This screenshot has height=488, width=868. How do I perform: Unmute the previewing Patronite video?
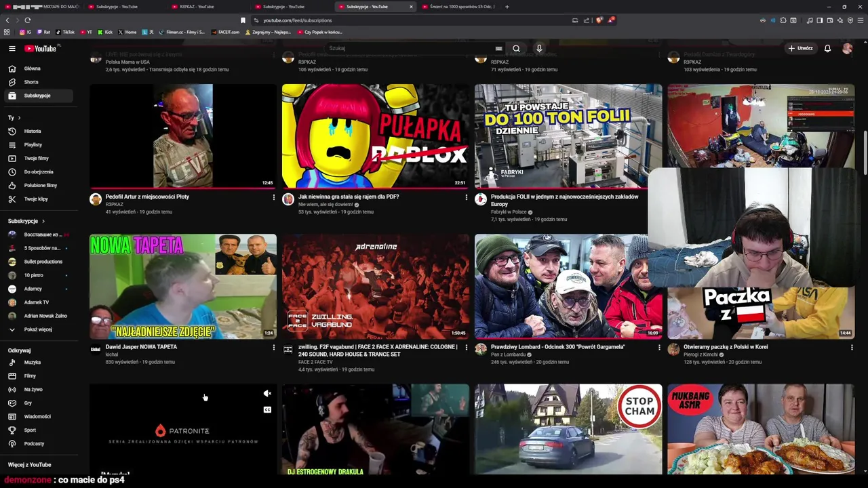pyautogui.click(x=267, y=394)
